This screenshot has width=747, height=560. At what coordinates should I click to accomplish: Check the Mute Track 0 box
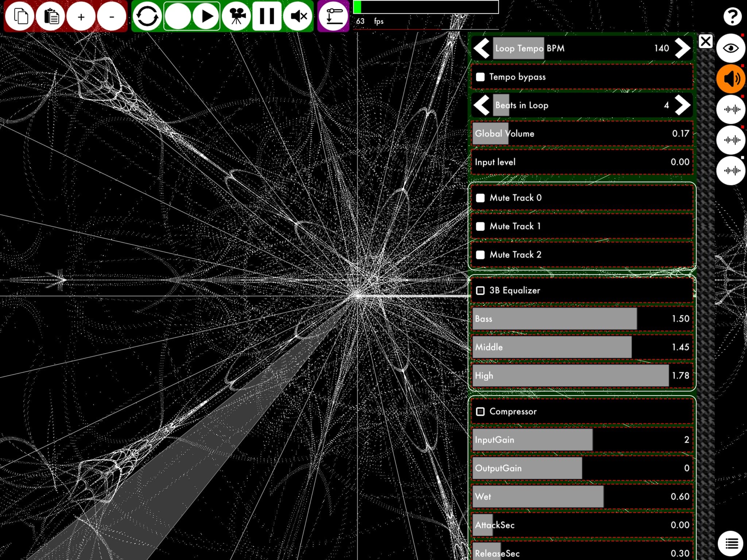pos(480,198)
